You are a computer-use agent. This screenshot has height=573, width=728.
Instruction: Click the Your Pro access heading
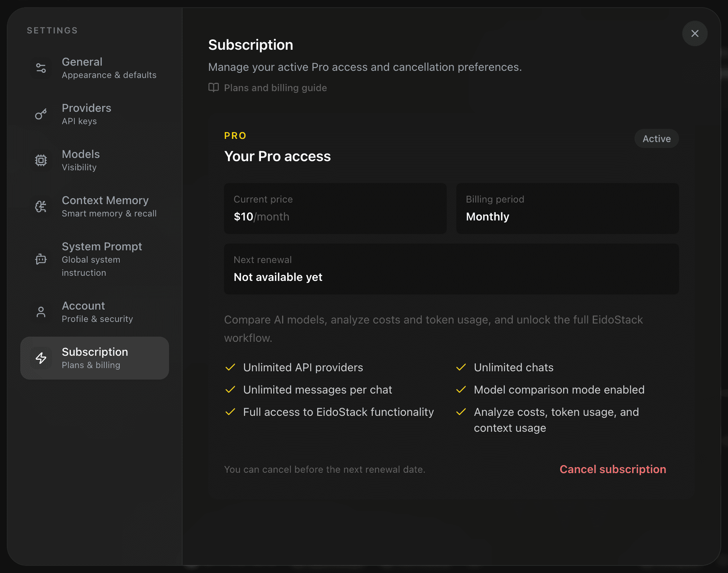[277, 156]
